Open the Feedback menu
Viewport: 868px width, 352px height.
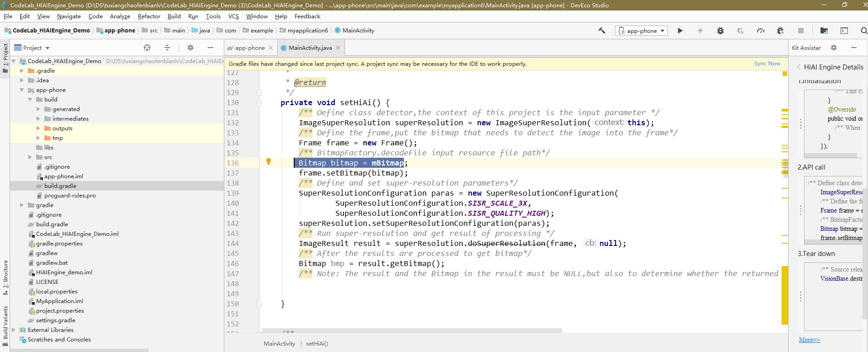[x=307, y=16]
